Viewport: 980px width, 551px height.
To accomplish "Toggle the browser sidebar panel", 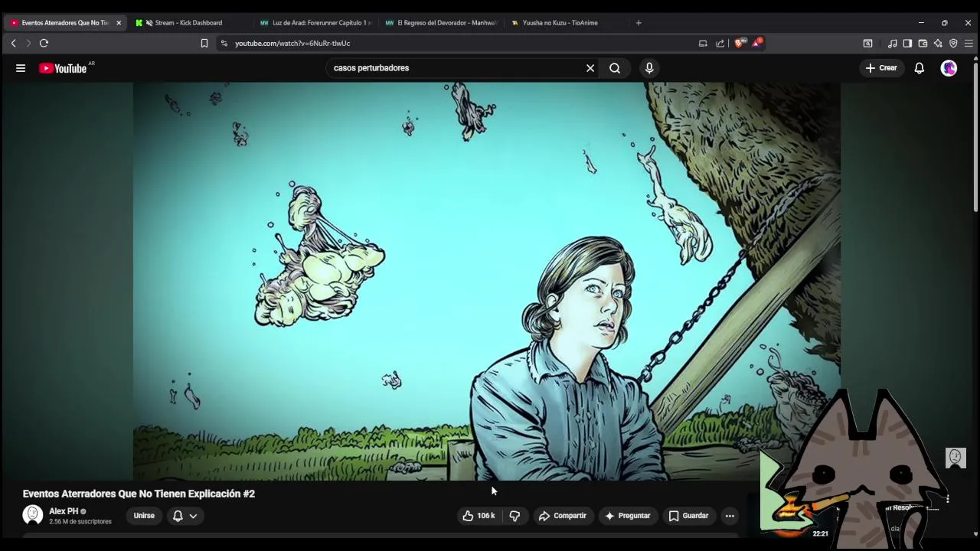I will coord(907,44).
